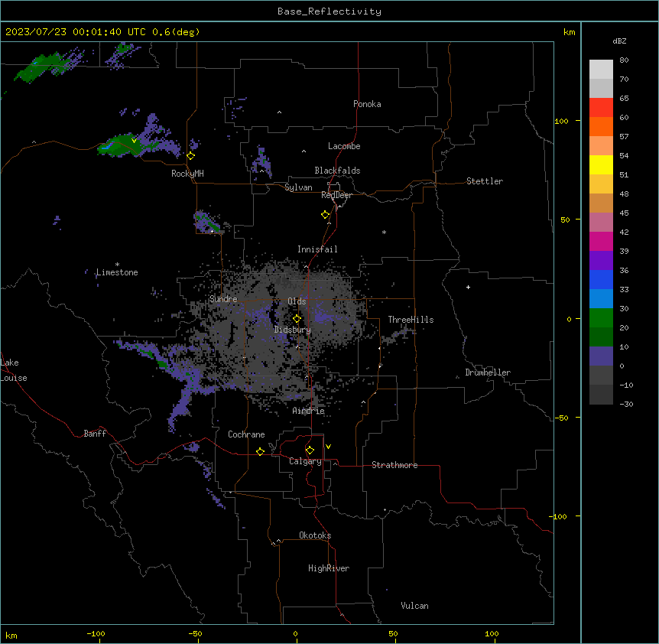659x644 pixels.
Task: Click the Lake Louise label
Action: (14, 370)
